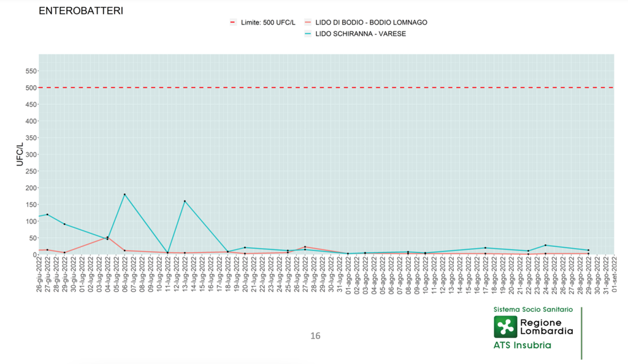Image resolution: width=628 pixels, height=364 pixels.
Task: Toggle the Limite: 500 UFC/L legend label
Action: click(x=268, y=23)
